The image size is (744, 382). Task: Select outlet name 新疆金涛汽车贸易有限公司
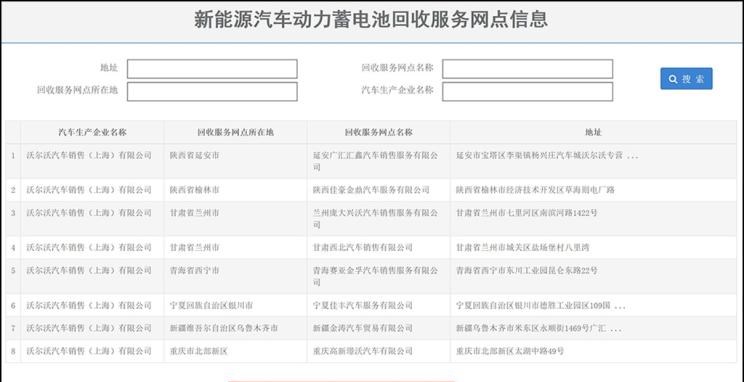363,328
